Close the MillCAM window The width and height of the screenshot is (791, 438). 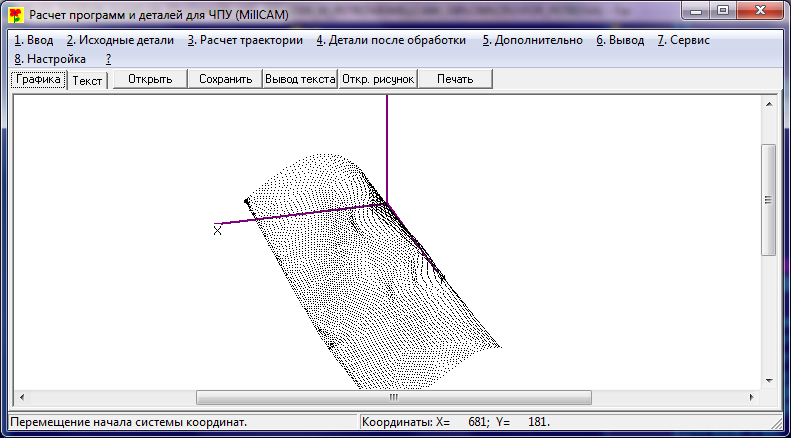(x=759, y=11)
